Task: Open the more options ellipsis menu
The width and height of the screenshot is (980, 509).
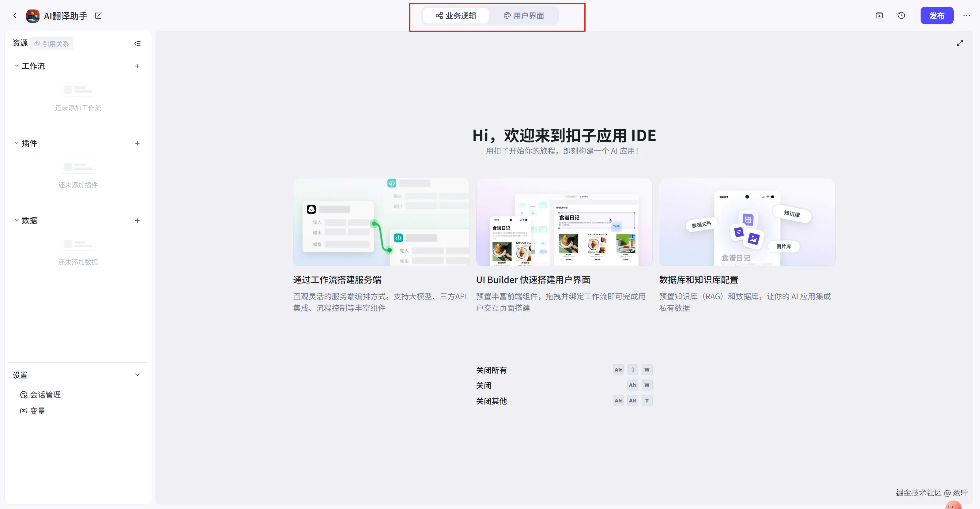Action: (x=966, y=16)
